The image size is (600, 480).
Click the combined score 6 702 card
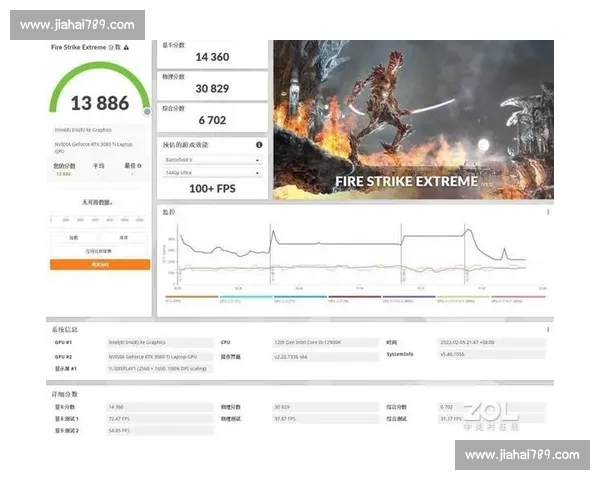[212, 116]
